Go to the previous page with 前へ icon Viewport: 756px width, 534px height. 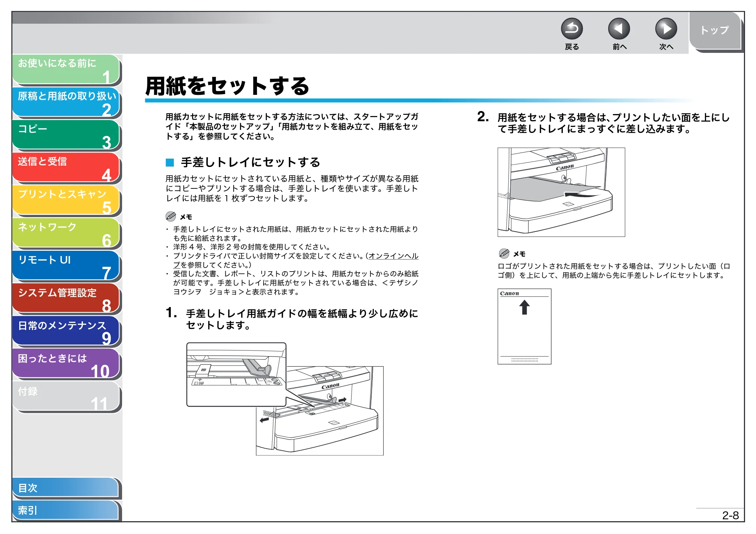(619, 29)
